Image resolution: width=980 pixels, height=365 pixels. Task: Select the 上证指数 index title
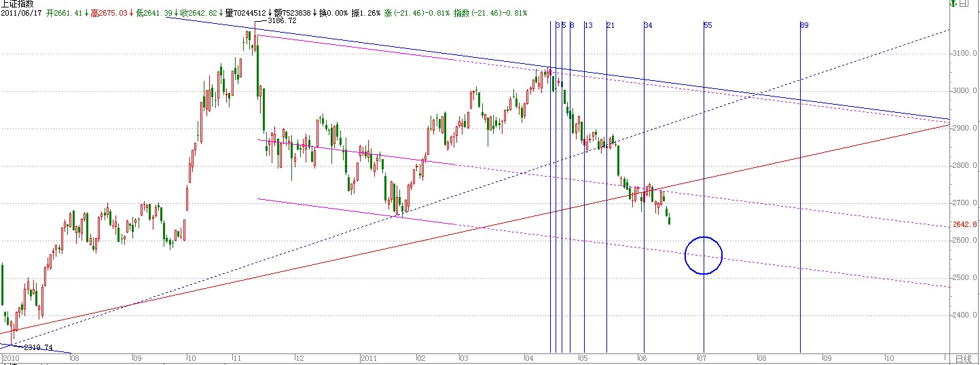pos(17,4)
